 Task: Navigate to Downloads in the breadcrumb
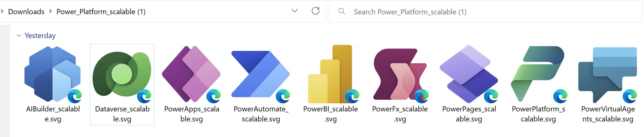coord(26,12)
